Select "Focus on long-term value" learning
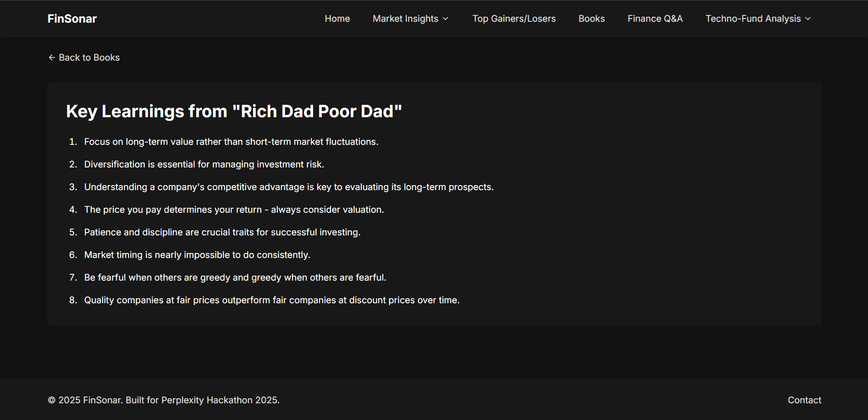The height and width of the screenshot is (420, 868). [x=231, y=142]
